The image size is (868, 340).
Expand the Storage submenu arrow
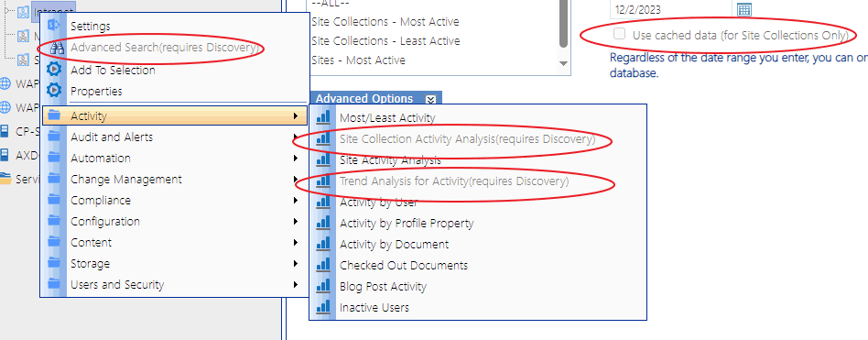pos(296,264)
